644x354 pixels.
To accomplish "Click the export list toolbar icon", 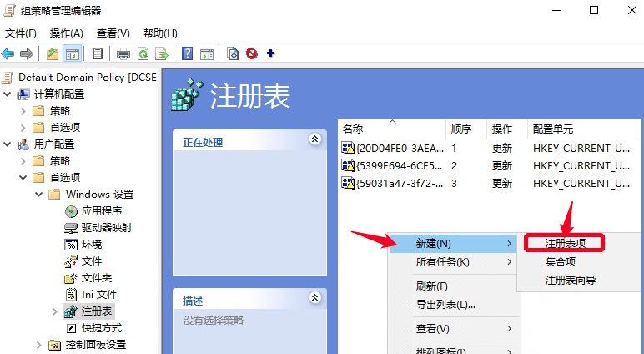I will [162, 53].
